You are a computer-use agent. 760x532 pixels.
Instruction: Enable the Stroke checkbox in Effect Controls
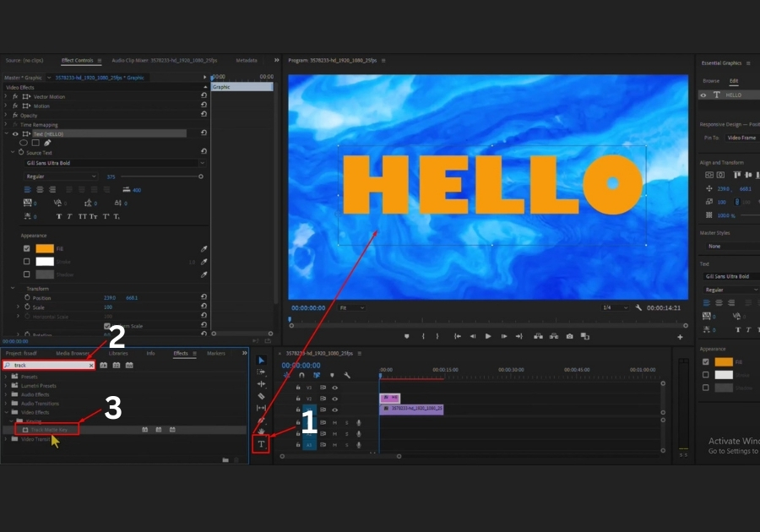(27, 262)
